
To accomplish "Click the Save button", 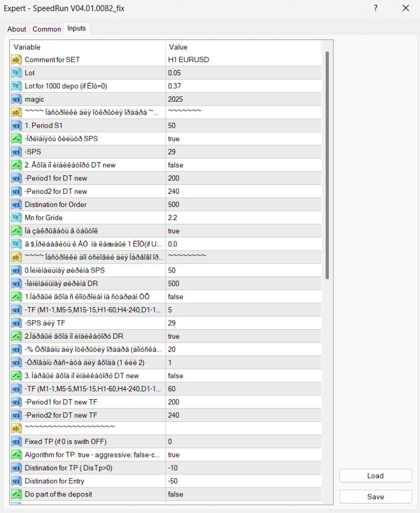I will click(x=375, y=496).
